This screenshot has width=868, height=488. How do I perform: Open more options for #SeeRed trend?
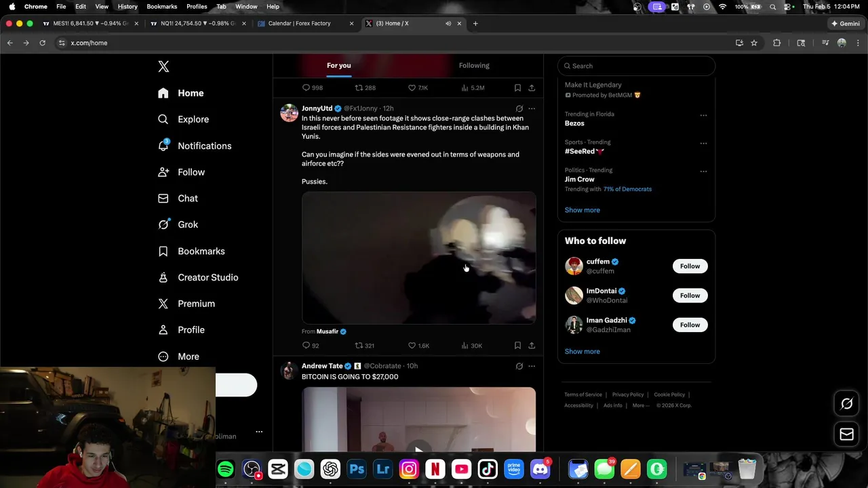tap(703, 144)
